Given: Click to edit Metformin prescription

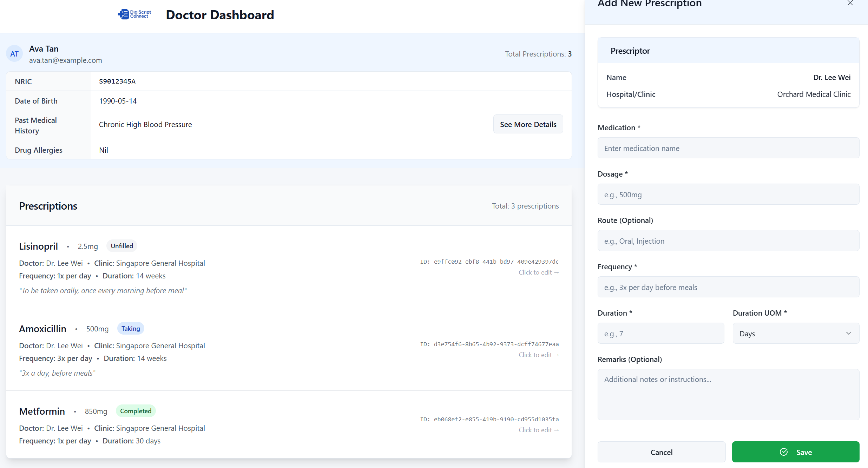Looking at the screenshot, I should (x=538, y=430).
